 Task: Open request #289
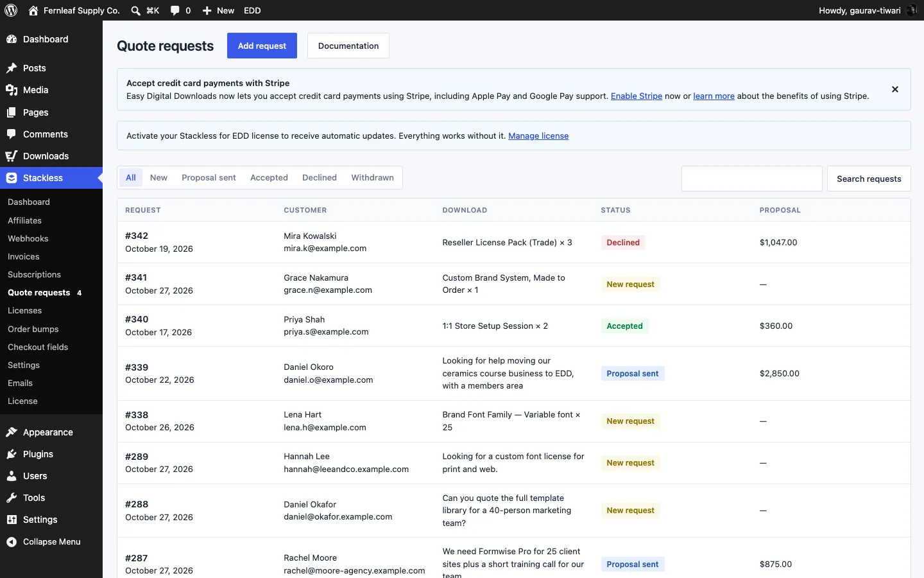pyautogui.click(x=137, y=457)
